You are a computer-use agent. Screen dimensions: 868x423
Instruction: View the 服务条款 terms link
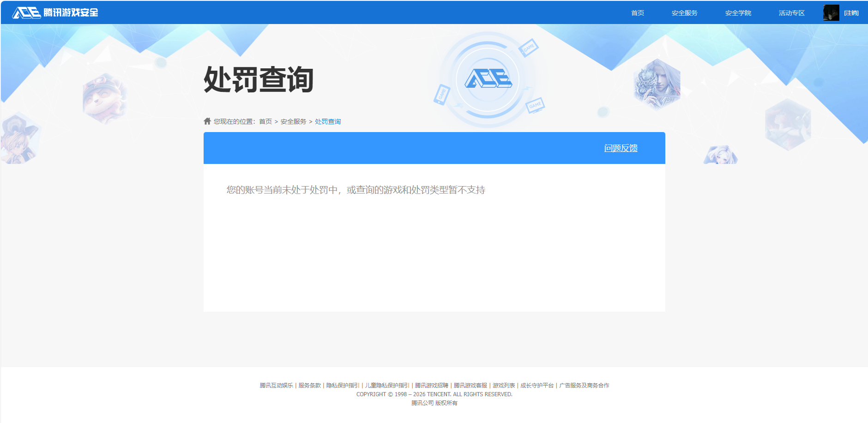click(x=310, y=385)
